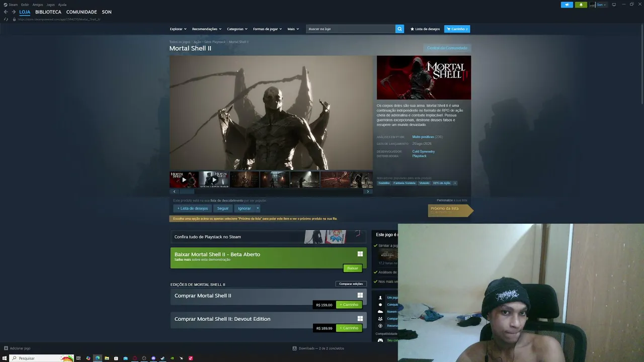Click the Windows Pesquisar search box
This screenshot has height=362, width=644.
42,358
